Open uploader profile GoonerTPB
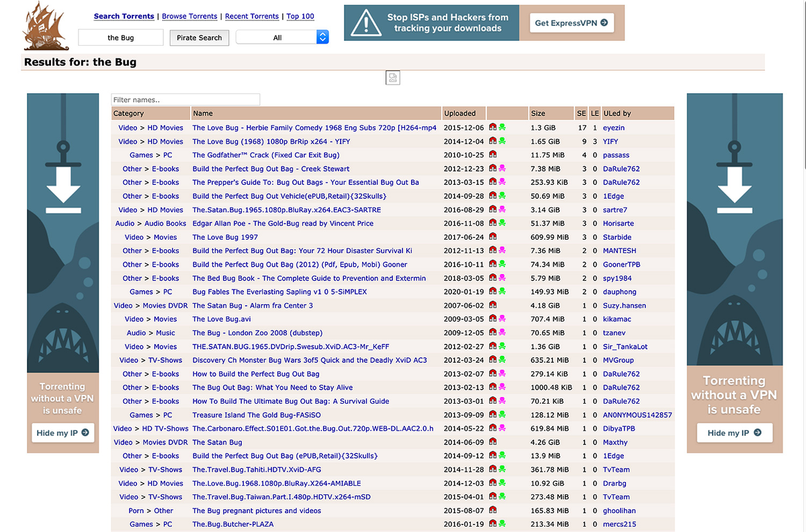 pos(622,265)
